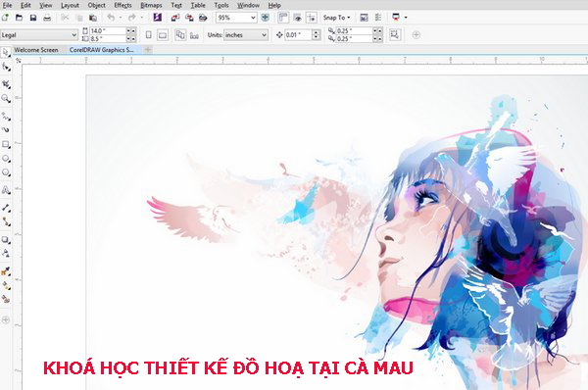Viewport: 588px width, 390px height.
Task: Set page to Landscape orientation
Action: 163,35
